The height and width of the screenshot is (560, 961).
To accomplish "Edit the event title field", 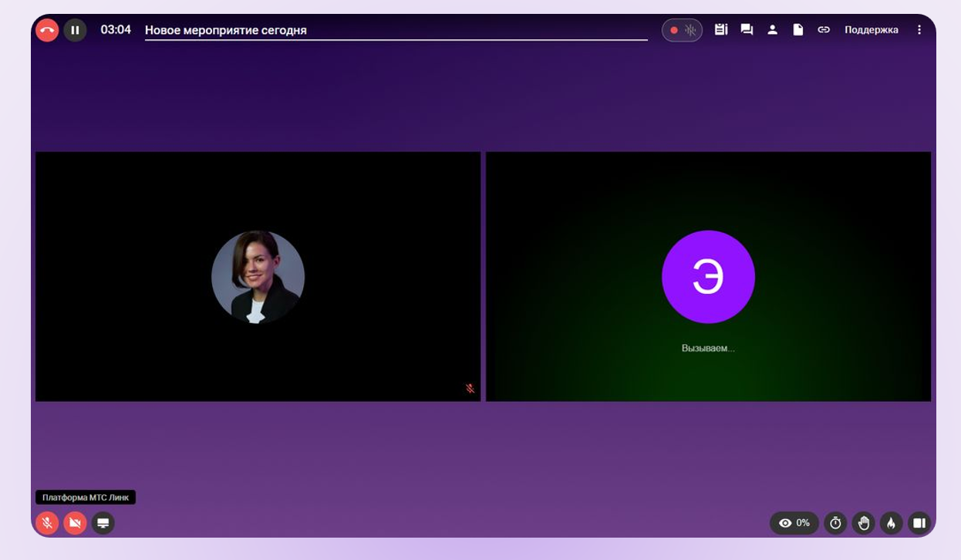I will point(396,30).
